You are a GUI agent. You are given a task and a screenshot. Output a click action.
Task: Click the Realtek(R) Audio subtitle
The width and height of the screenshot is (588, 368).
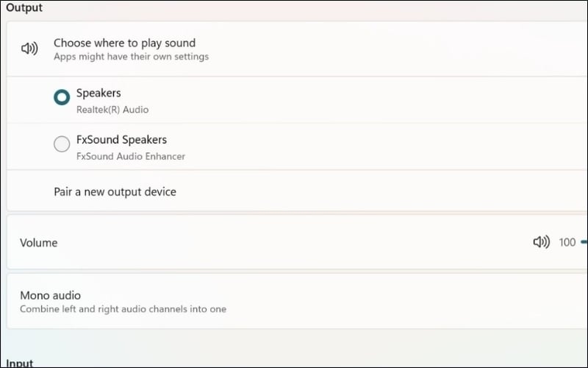pyautogui.click(x=112, y=110)
